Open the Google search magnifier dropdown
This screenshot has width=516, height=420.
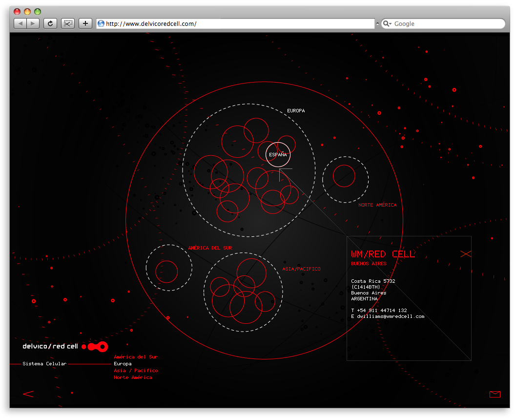(x=387, y=23)
